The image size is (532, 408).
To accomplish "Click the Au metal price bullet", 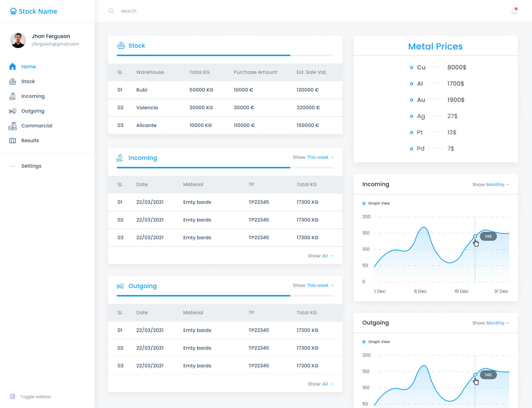I will click(x=412, y=100).
